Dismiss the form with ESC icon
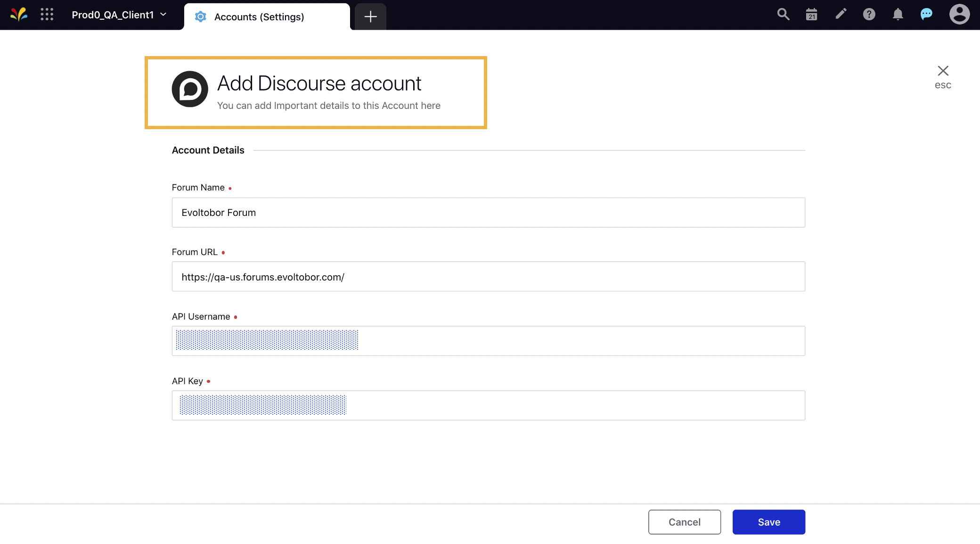The height and width of the screenshot is (544, 980). [x=942, y=70]
